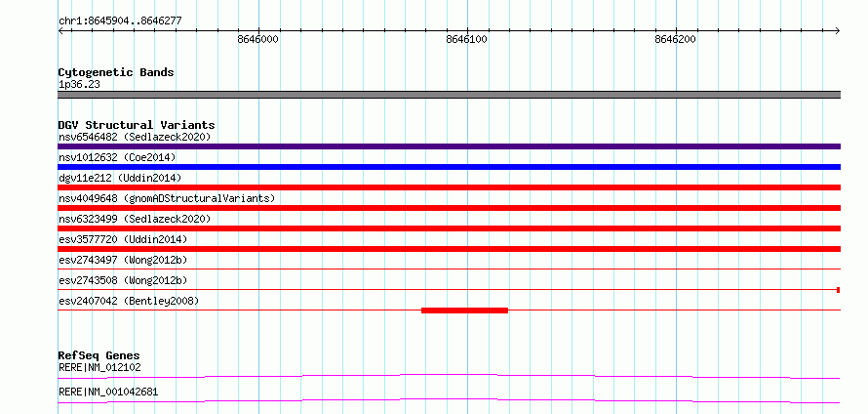Click the Cytogenetic Bands track title
868x414 pixels.
coord(116,72)
